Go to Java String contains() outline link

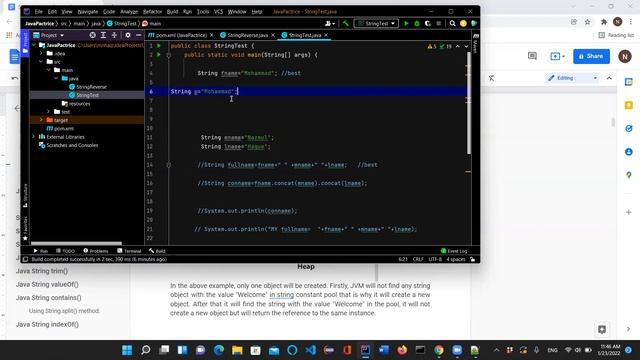[49, 298]
